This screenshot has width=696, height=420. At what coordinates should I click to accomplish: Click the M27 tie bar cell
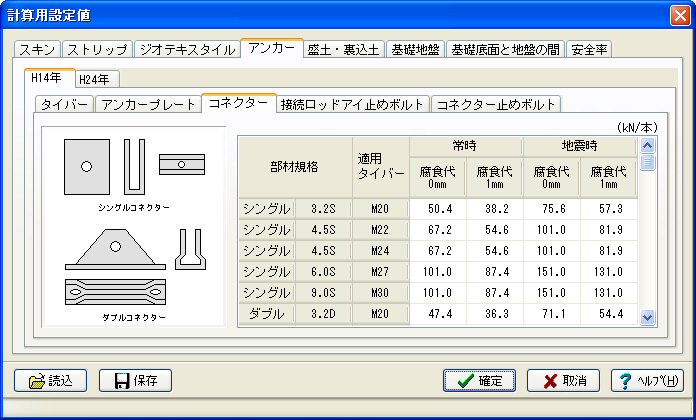pyautogui.click(x=380, y=272)
